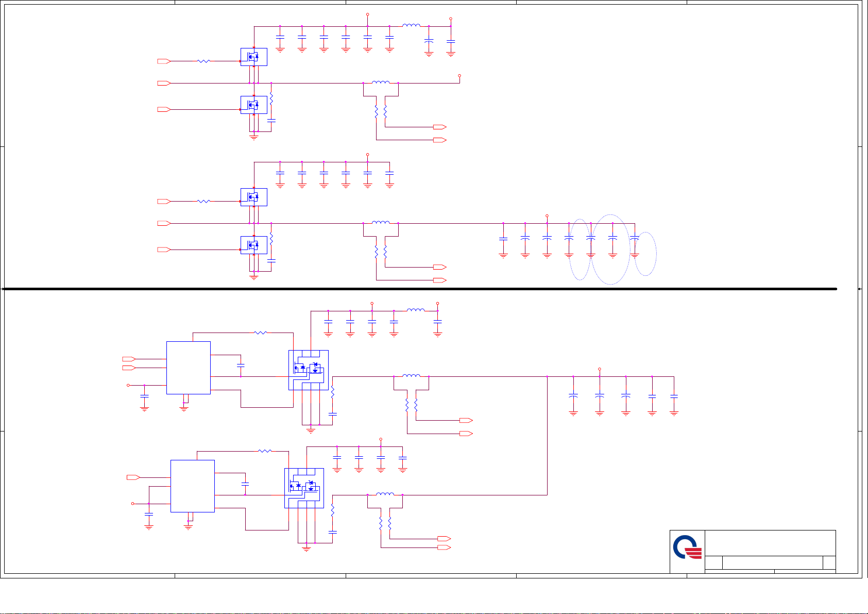
Task: Select the upper driver IC rectangle in the bottom half
Action: click(x=189, y=368)
